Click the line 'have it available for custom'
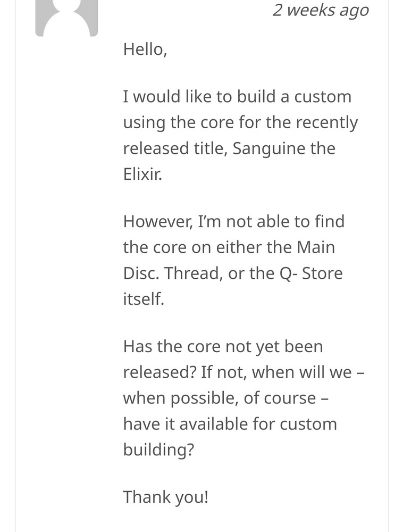Screen dimensions: 403x532 point(230,424)
